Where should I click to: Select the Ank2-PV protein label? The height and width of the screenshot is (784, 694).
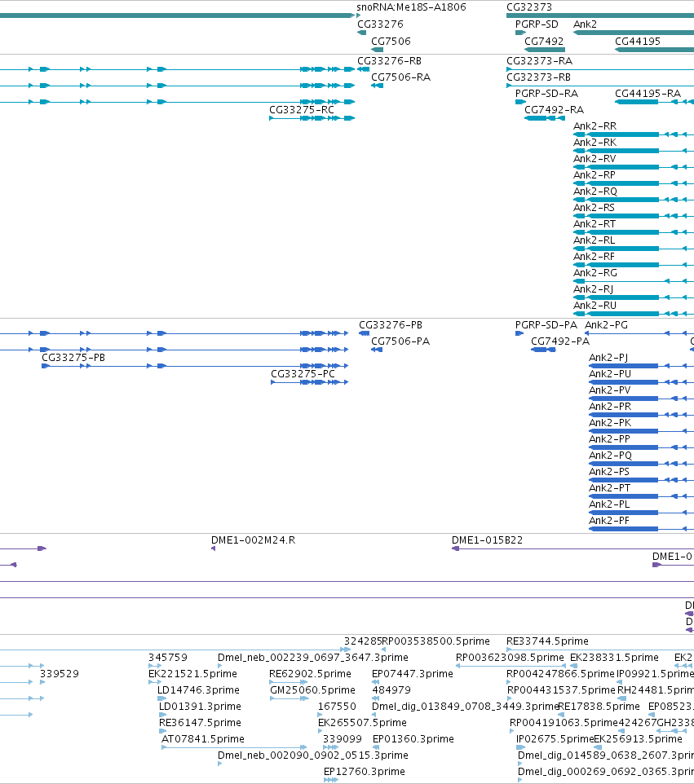(610, 390)
